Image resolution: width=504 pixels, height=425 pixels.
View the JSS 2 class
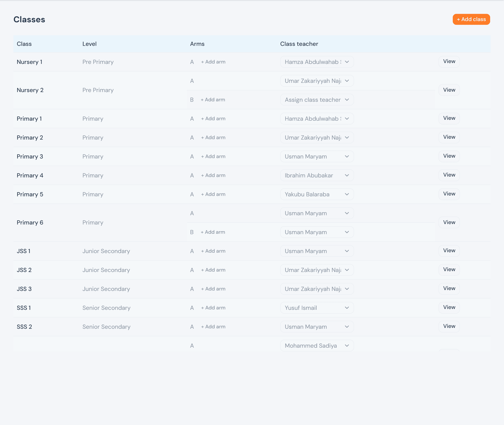point(449,270)
